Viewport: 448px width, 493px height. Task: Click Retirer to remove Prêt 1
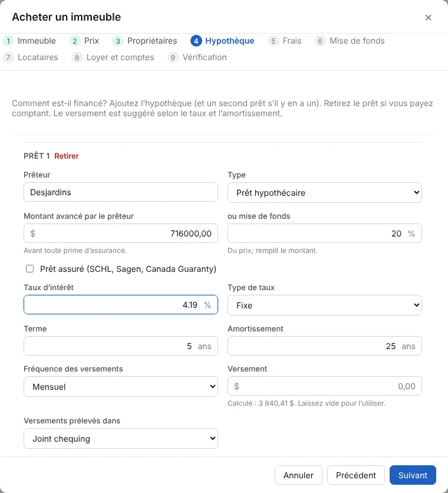pyautogui.click(x=67, y=156)
